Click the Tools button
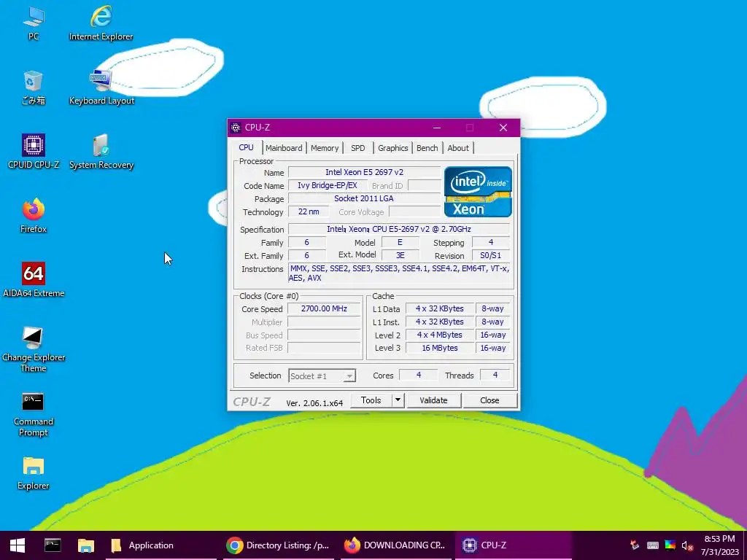 tap(371, 400)
